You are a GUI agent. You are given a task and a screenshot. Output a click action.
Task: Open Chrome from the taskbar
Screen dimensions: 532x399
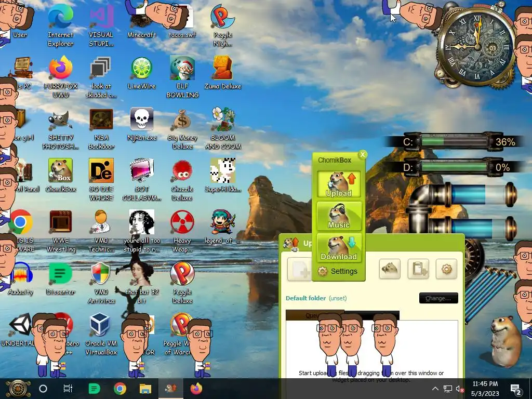pos(120,389)
